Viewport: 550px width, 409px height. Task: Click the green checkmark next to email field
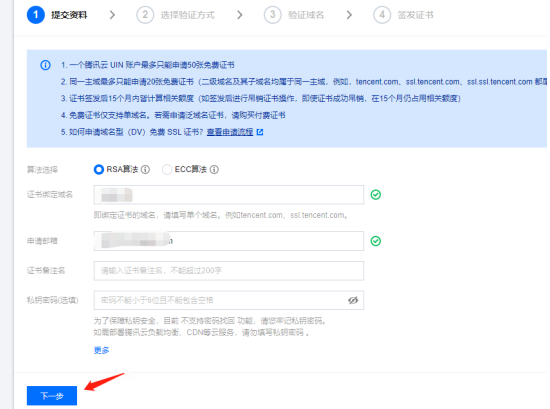coord(376,241)
